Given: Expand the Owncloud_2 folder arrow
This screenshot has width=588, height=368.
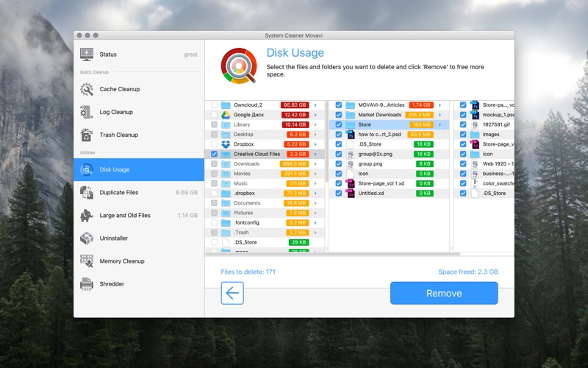Looking at the screenshot, I should 315,105.
